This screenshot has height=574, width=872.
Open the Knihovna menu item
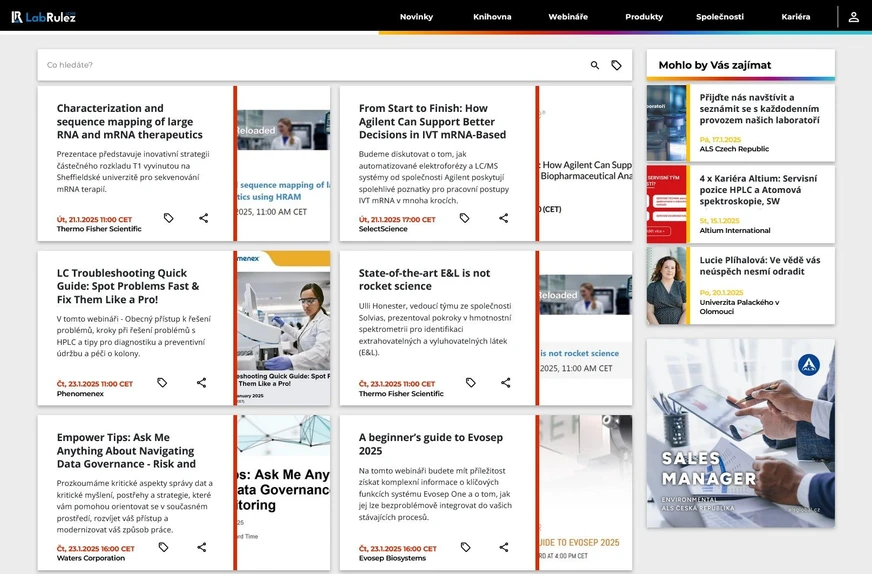(x=492, y=17)
